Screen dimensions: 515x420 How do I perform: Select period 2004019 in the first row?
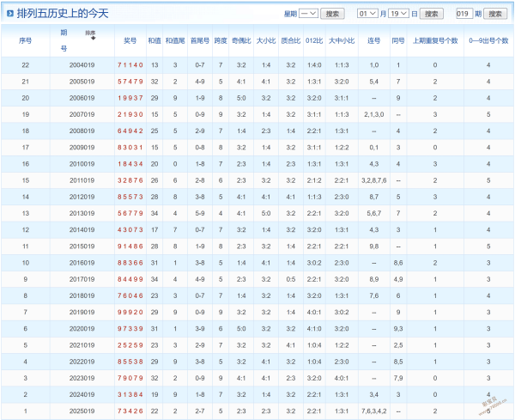[82, 65]
